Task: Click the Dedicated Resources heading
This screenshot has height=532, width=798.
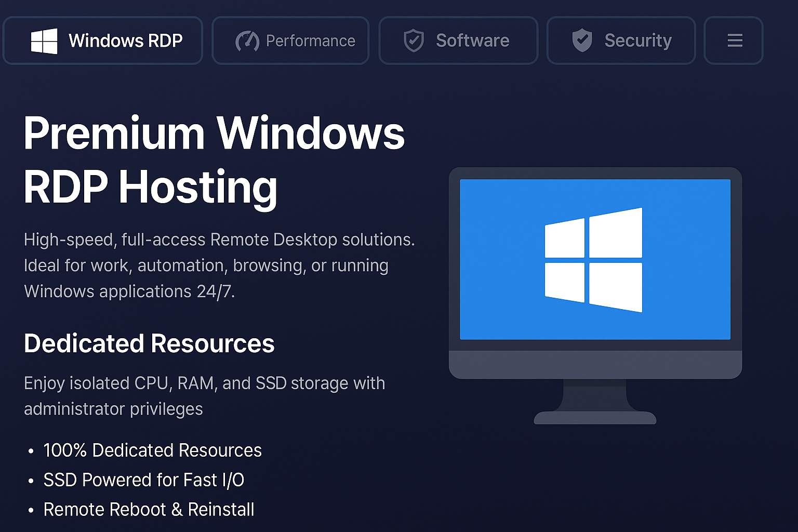Action: [x=149, y=343]
